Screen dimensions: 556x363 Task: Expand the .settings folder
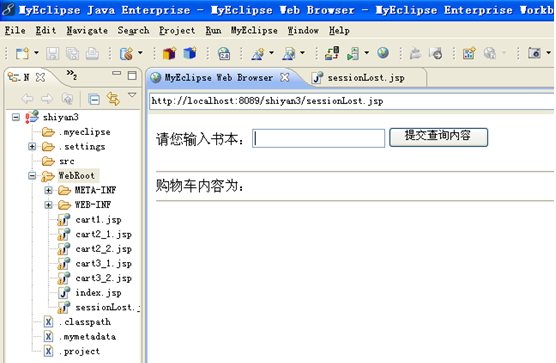coord(32,146)
